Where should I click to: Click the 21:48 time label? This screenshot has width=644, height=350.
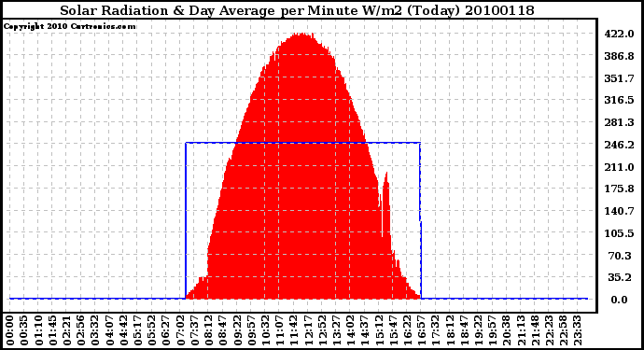point(535,330)
